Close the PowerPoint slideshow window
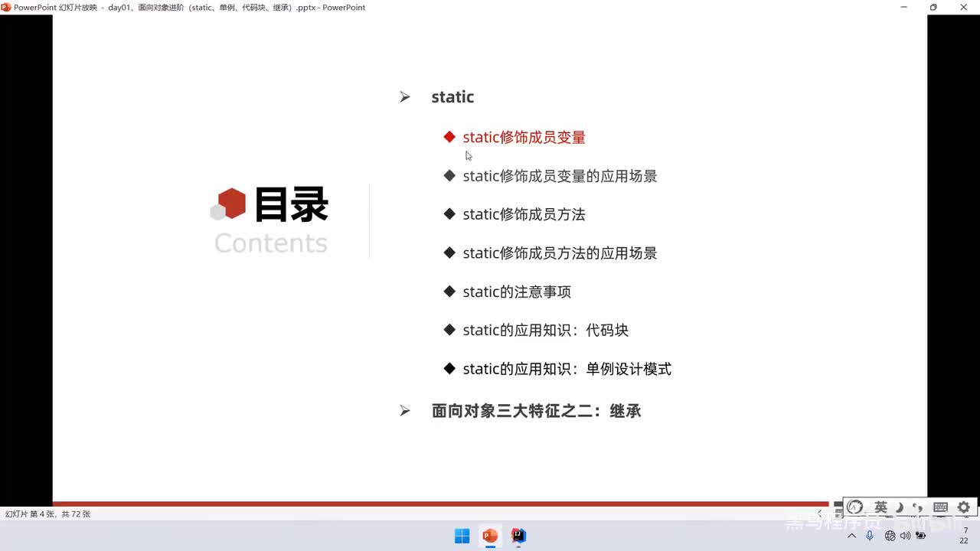This screenshot has width=980, height=551. (964, 7)
